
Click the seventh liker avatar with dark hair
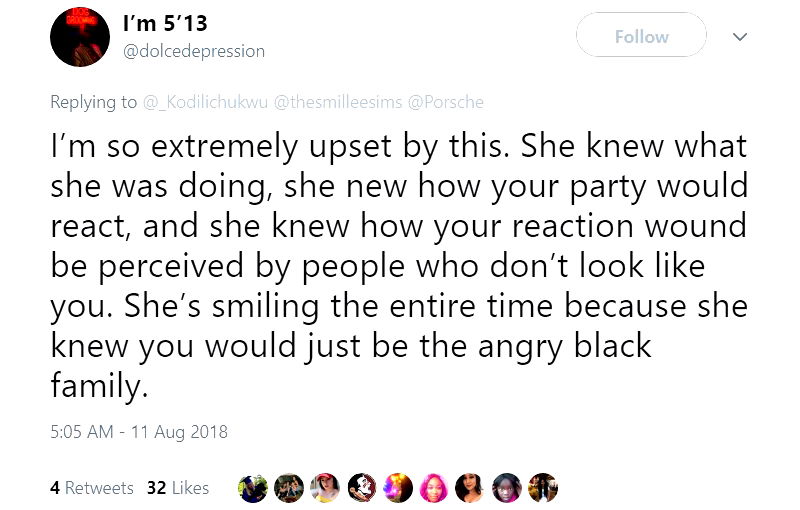[469, 487]
